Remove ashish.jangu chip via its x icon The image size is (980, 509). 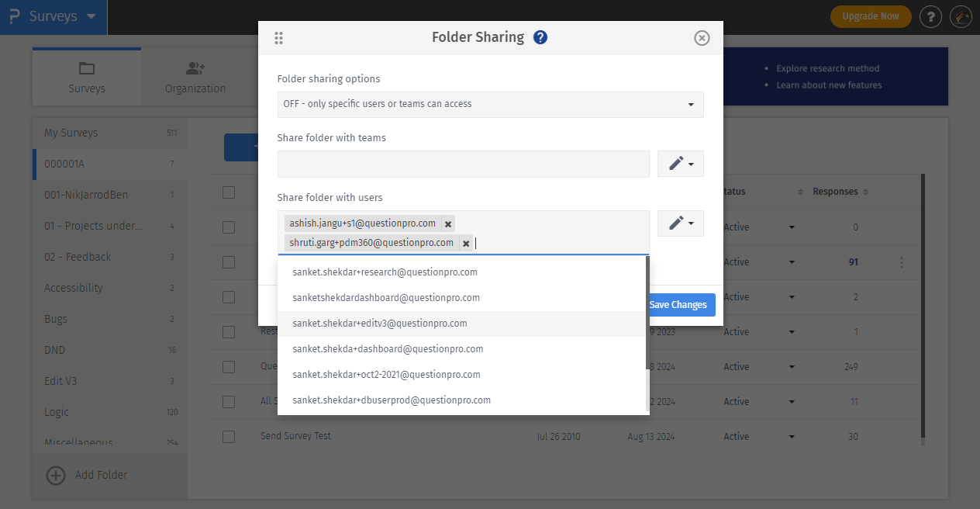[448, 223]
